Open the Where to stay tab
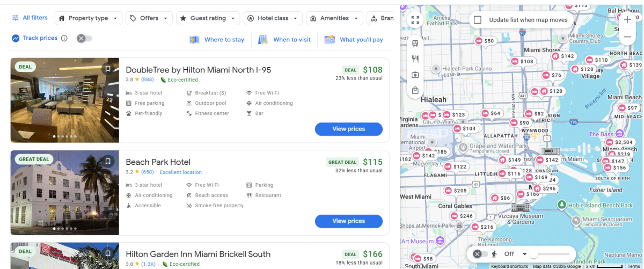The width and height of the screenshot is (644, 269). (217, 40)
